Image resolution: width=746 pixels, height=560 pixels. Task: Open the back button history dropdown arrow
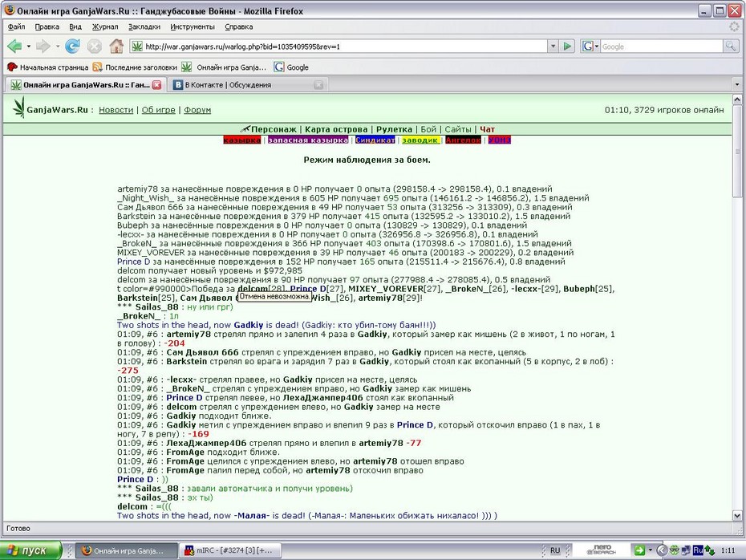[x=29, y=47]
